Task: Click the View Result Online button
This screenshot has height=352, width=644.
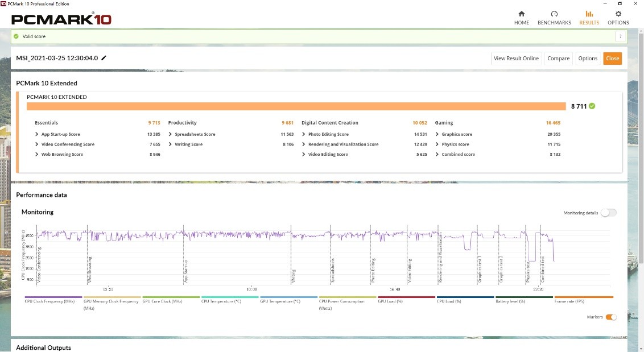Action: click(516, 58)
